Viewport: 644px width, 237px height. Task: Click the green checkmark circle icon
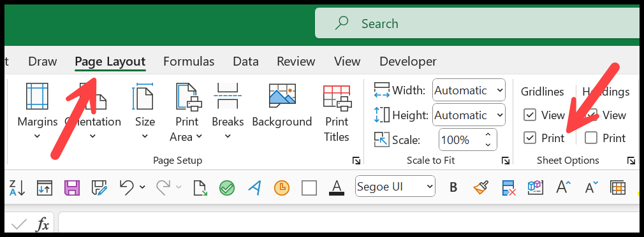[x=227, y=188]
